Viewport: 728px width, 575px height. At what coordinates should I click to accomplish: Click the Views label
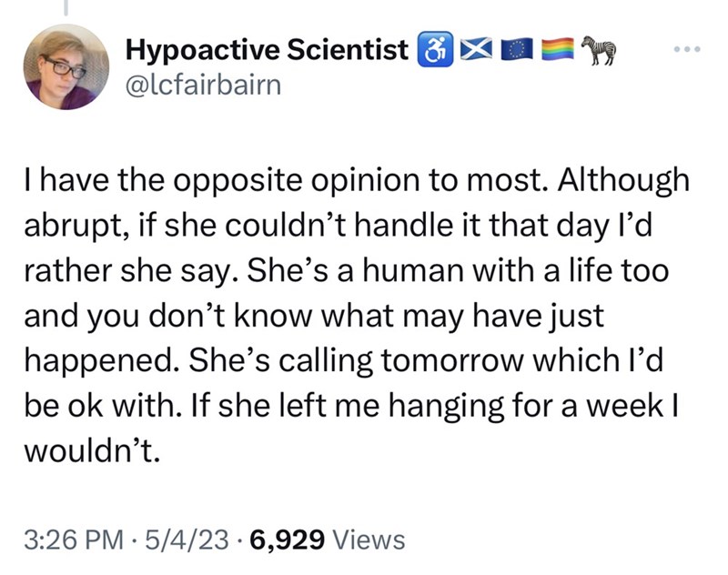369,540
